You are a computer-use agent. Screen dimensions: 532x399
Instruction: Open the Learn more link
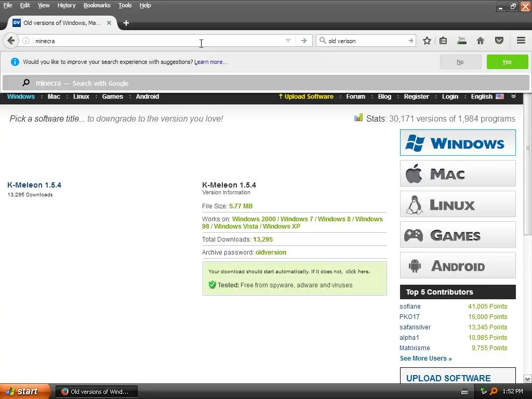(x=211, y=62)
